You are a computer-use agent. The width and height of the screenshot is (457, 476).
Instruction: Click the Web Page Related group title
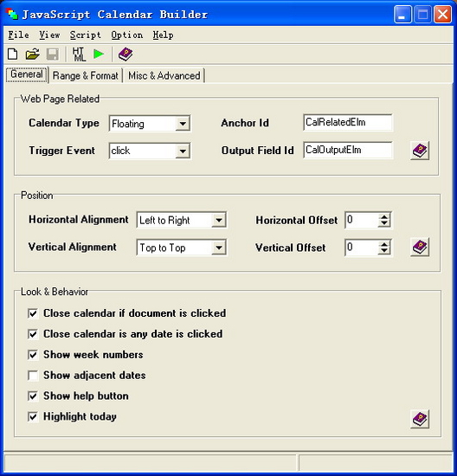[60, 99]
